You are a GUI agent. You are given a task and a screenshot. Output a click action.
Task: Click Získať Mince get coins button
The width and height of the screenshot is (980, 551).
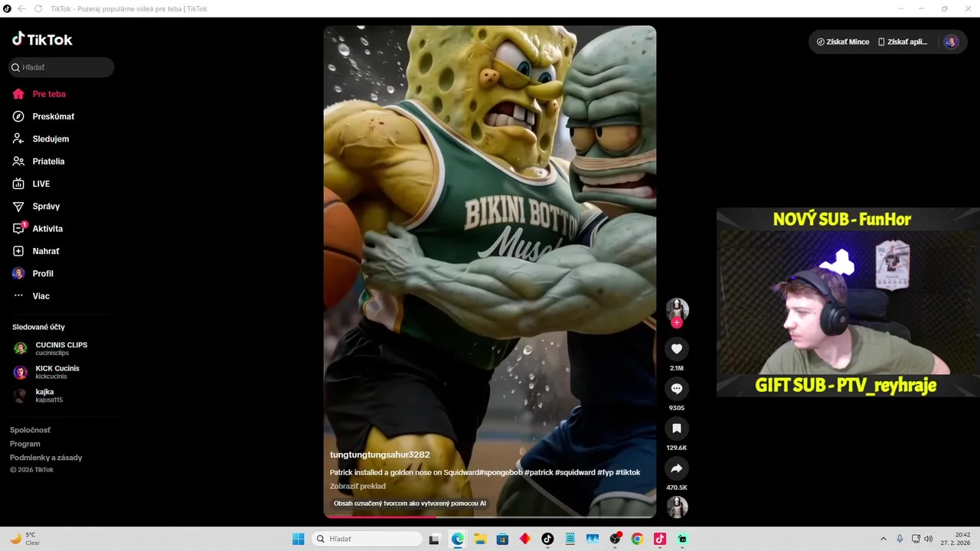(843, 42)
